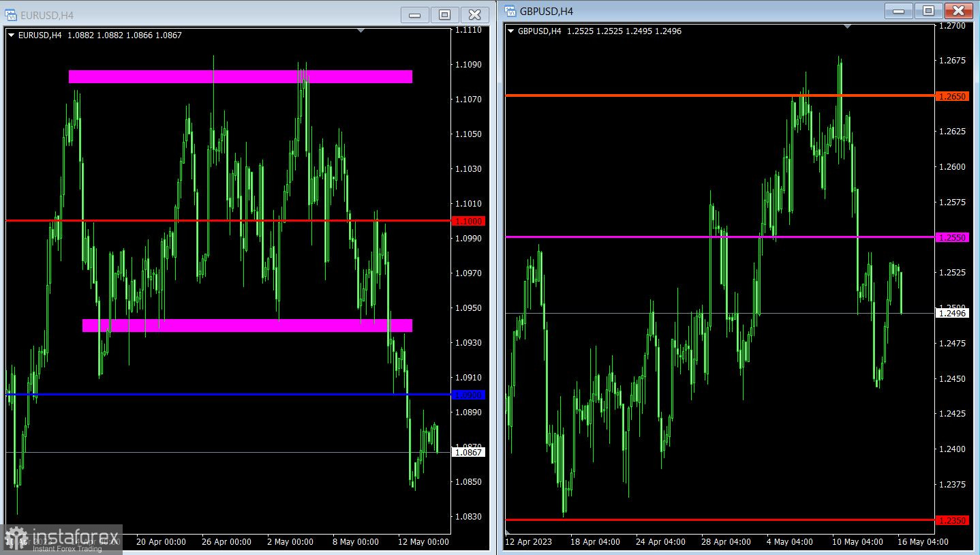Click the orange 1.2650 price label
This screenshot has width=980, height=555.
tap(953, 96)
